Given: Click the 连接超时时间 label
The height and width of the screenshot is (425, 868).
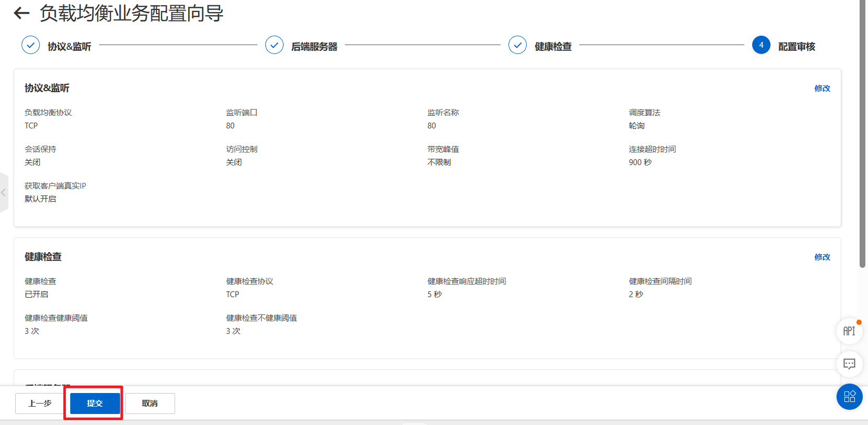Looking at the screenshot, I should point(653,149).
